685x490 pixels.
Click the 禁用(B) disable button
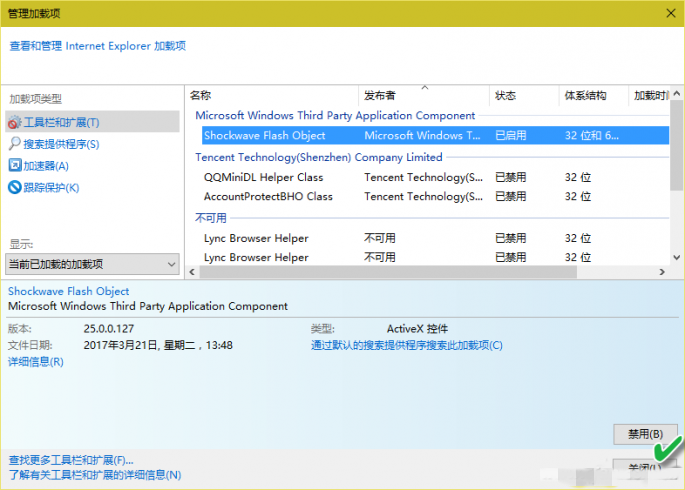tap(645, 434)
